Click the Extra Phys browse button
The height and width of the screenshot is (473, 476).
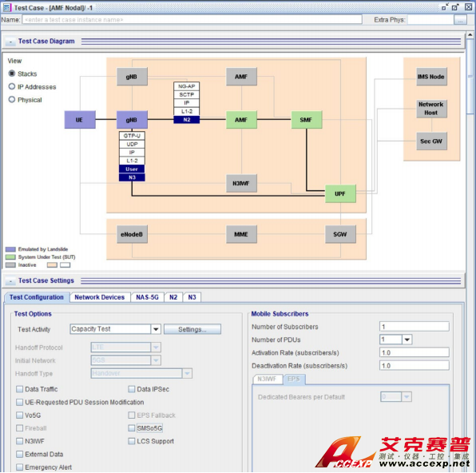(x=460, y=20)
